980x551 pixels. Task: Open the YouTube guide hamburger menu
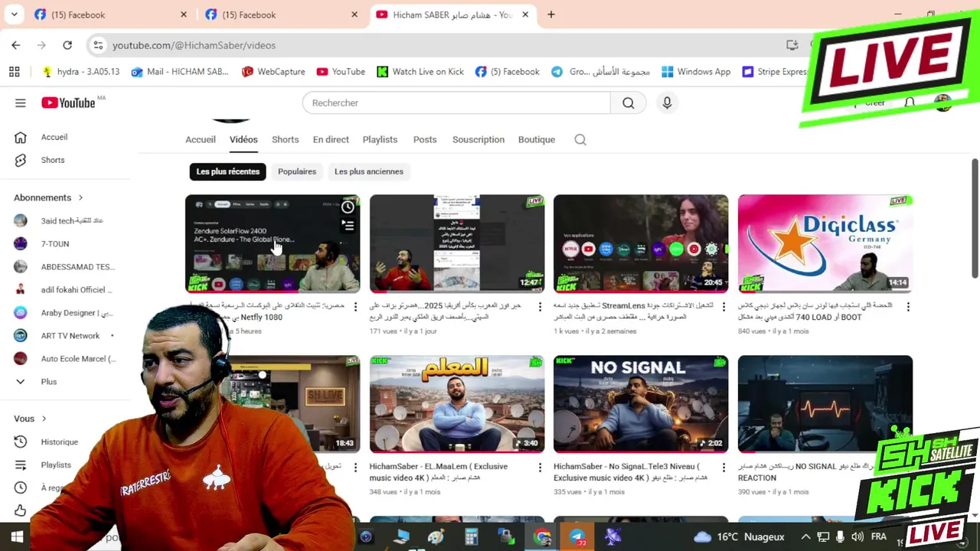(21, 103)
